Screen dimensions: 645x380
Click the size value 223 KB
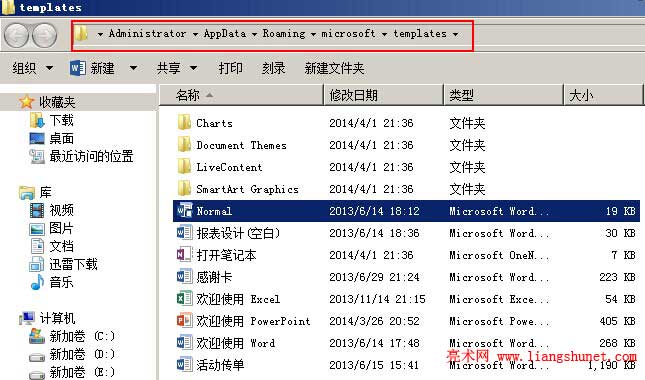coord(617,277)
